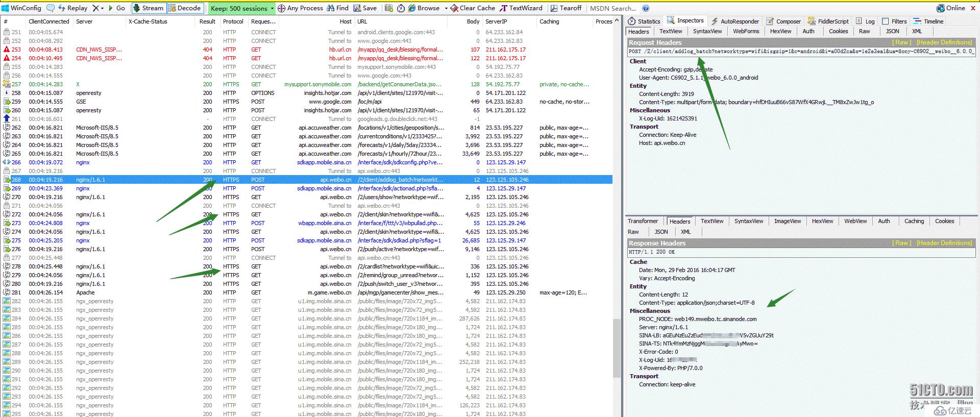
Task: Select session 281 m.game.weibo.cn row
Action: pyautogui.click(x=307, y=292)
